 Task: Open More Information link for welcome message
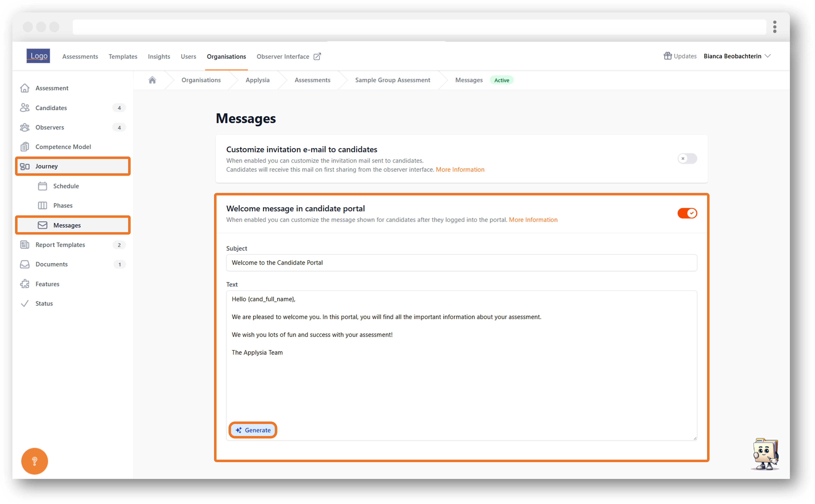tap(533, 220)
